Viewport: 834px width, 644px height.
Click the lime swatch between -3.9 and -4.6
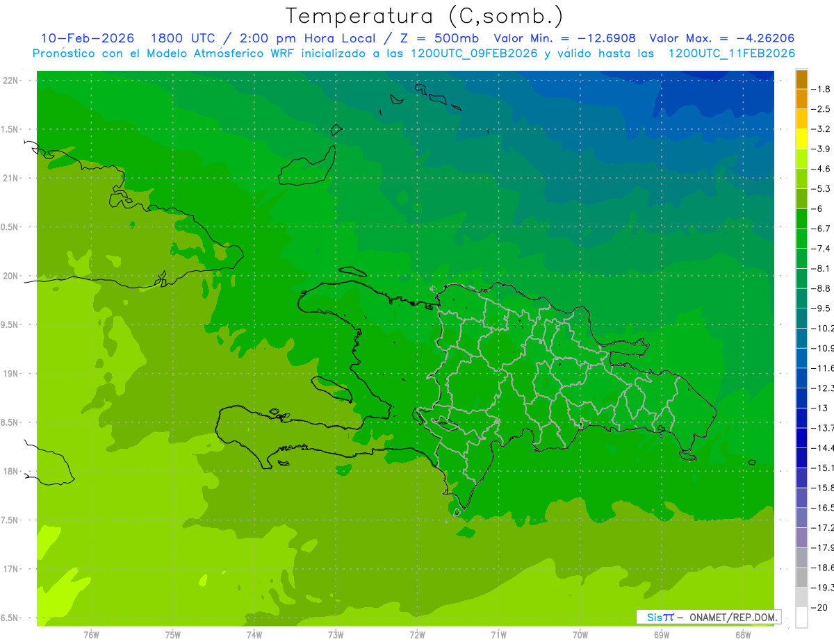coord(801,159)
